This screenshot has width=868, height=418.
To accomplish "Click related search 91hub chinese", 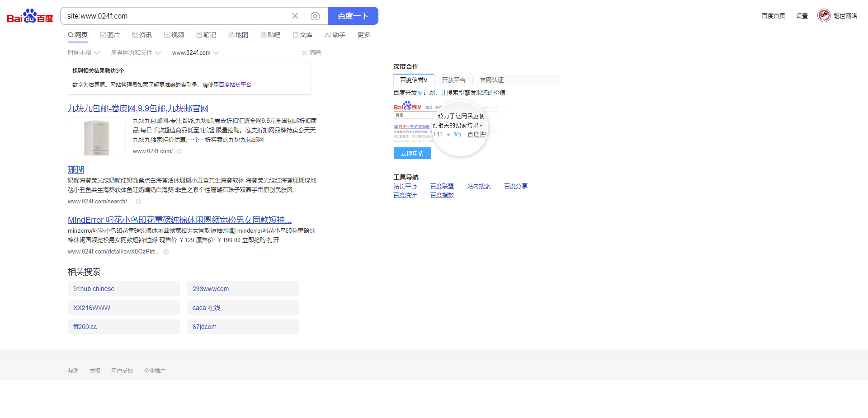I will coord(124,289).
